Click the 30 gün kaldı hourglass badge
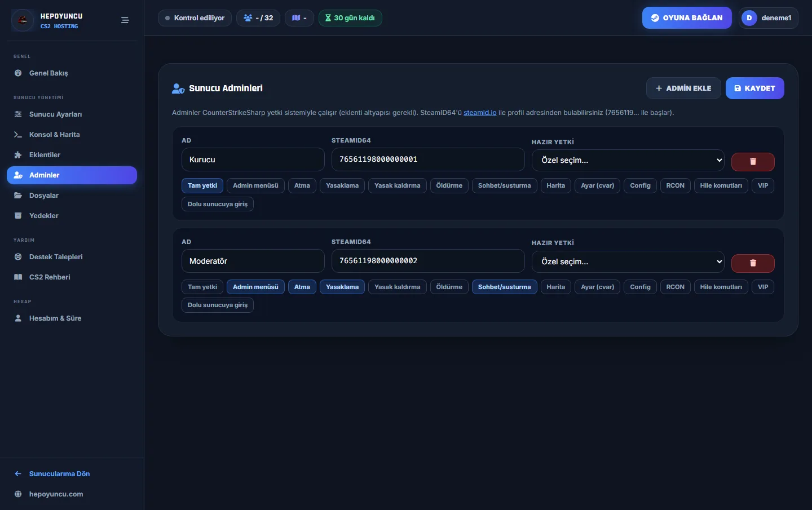This screenshot has height=510, width=812. 350,18
